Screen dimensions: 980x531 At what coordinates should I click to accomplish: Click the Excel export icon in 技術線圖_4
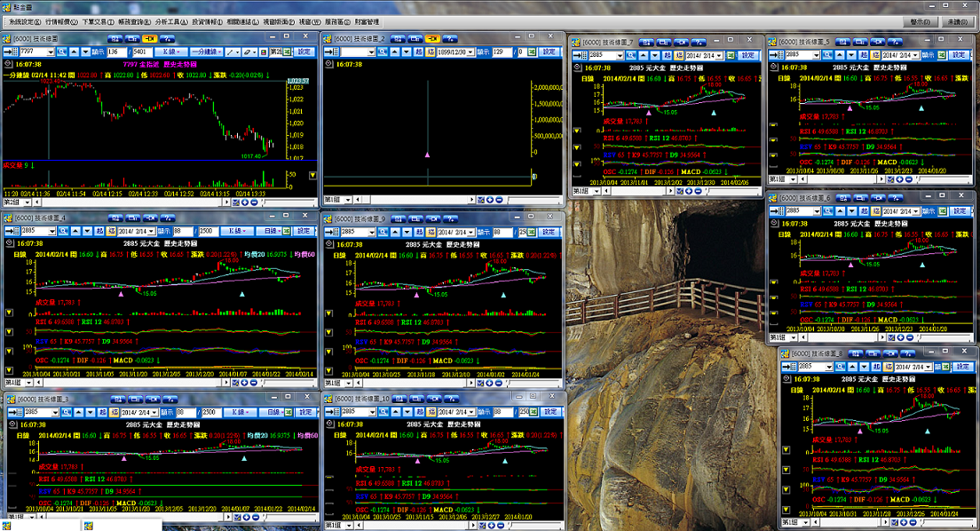[x=286, y=231]
